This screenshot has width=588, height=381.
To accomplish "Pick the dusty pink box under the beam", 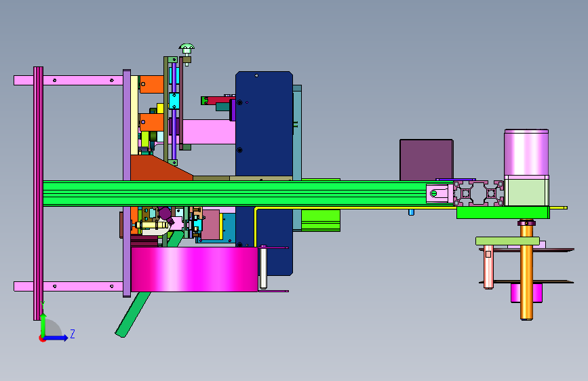I will point(210,224).
